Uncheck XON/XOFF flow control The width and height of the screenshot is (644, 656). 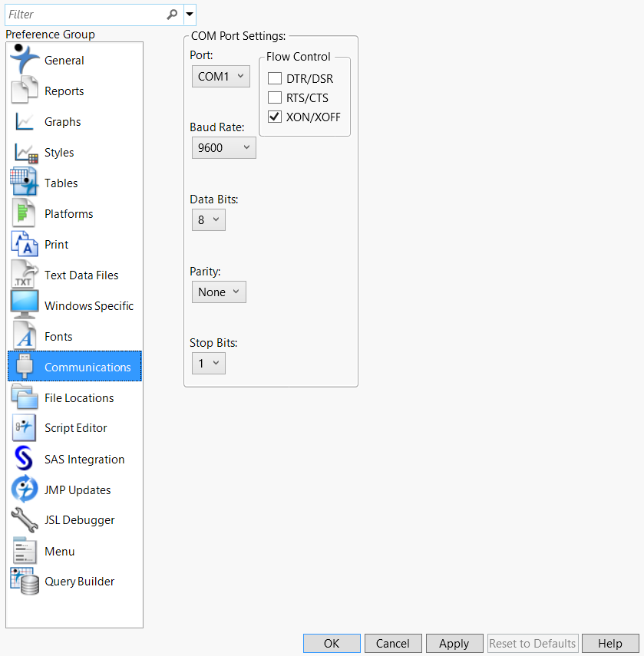[275, 117]
